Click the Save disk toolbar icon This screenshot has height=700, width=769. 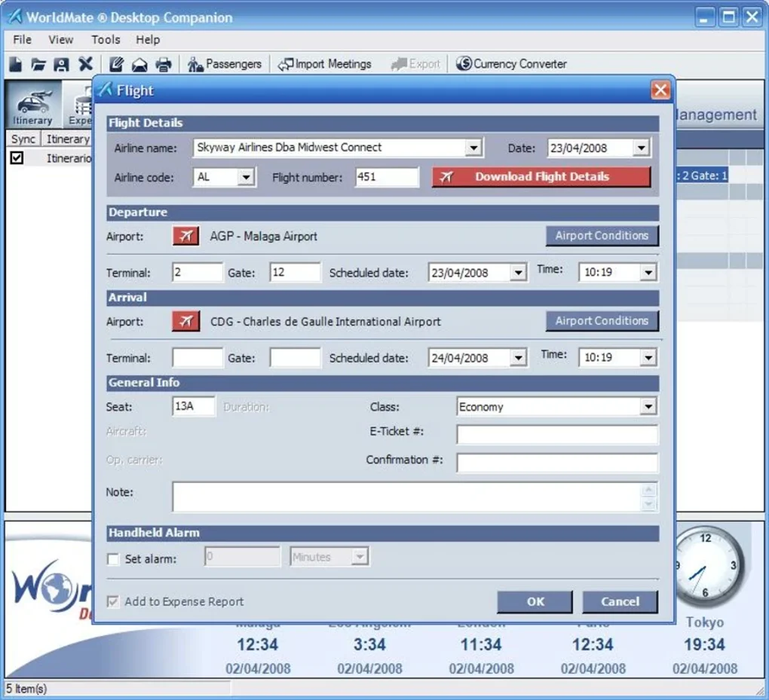tap(61, 64)
